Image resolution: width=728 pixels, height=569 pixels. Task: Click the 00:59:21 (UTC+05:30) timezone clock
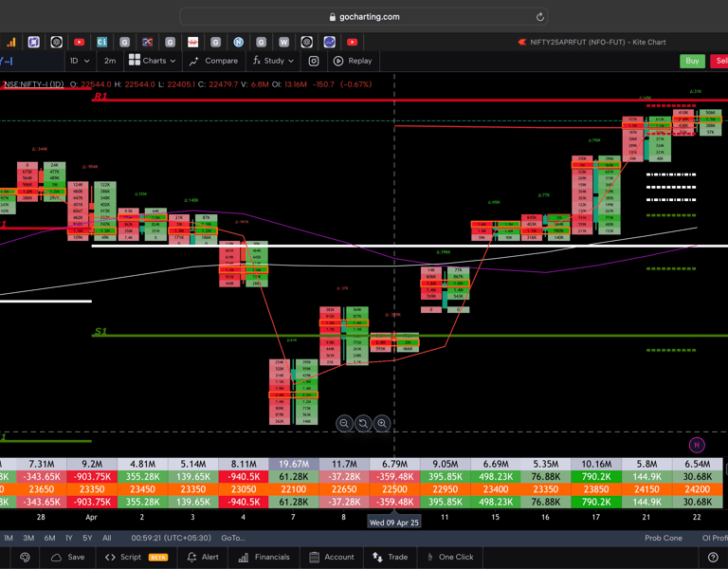(x=171, y=538)
